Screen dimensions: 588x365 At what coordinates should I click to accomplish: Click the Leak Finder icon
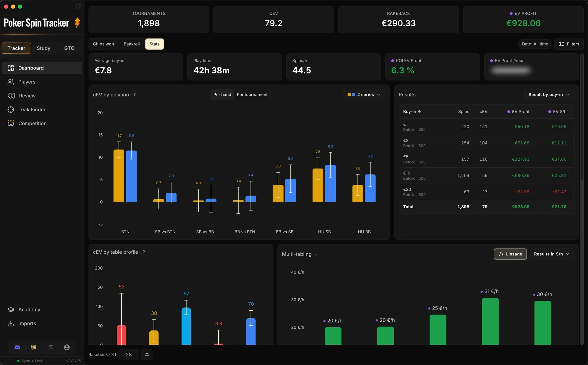point(11,110)
